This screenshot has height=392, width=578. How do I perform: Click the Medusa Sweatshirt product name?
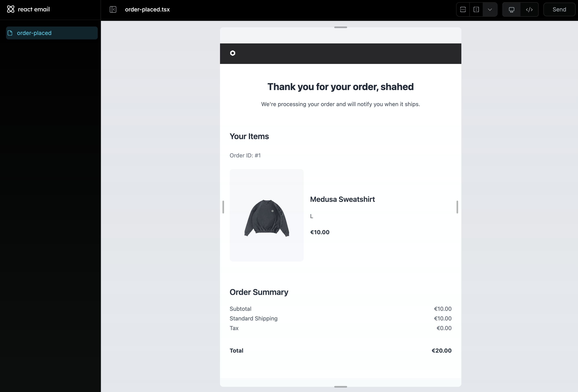tap(342, 199)
